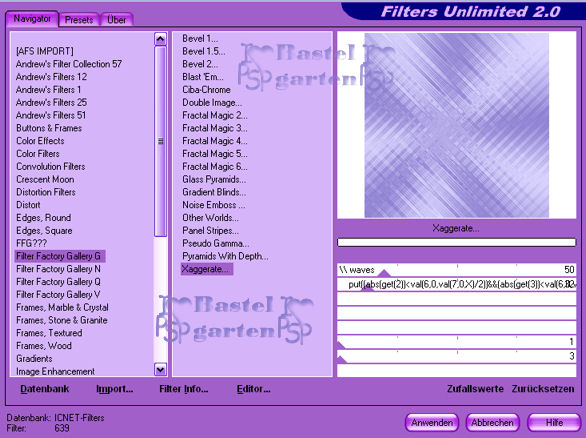Select Edges, Square category
The height and width of the screenshot is (438, 586).
[x=44, y=231]
